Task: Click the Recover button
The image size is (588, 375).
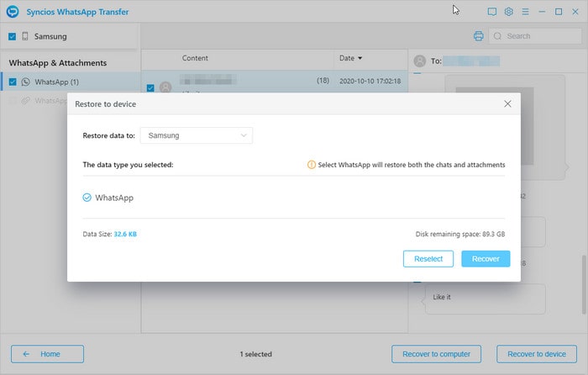Action: 486,259
